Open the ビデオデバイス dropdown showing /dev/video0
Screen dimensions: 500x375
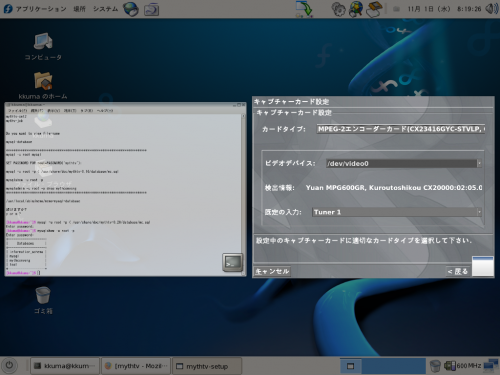pos(404,163)
